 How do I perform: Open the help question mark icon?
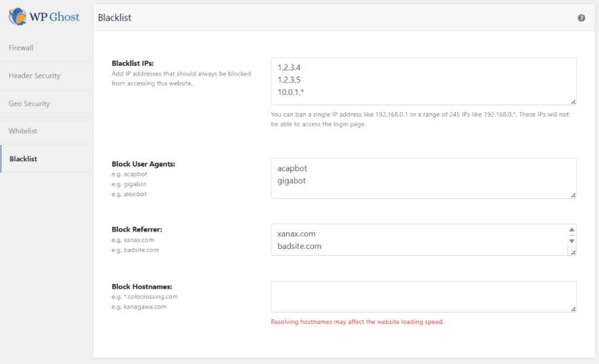[581, 18]
